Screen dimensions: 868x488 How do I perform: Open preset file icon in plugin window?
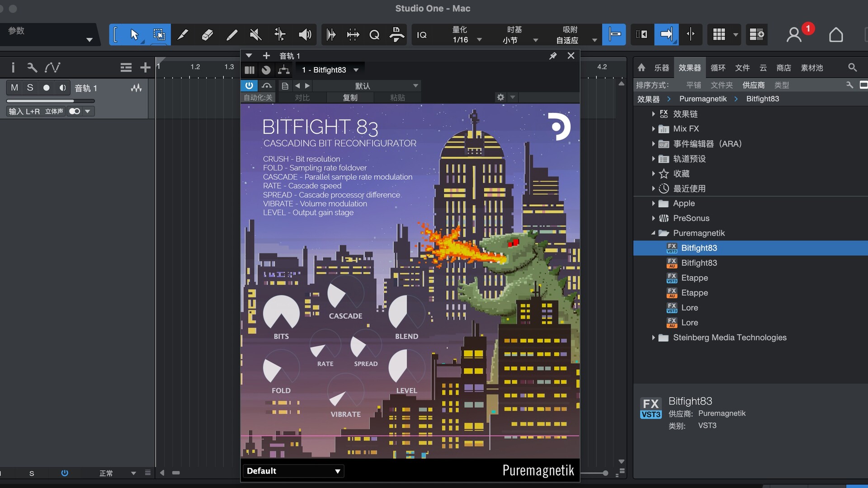coord(285,86)
